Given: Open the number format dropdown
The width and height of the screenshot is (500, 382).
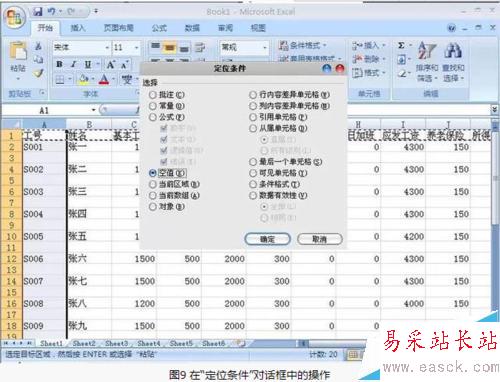Looking at the screenshot, I should click(x=265, y=48).
